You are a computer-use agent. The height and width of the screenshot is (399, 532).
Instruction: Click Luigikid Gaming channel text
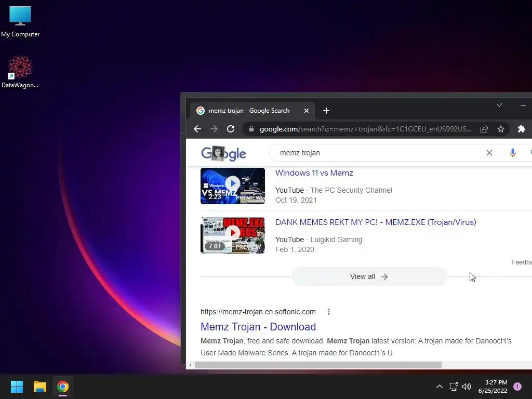pos(336,240)
